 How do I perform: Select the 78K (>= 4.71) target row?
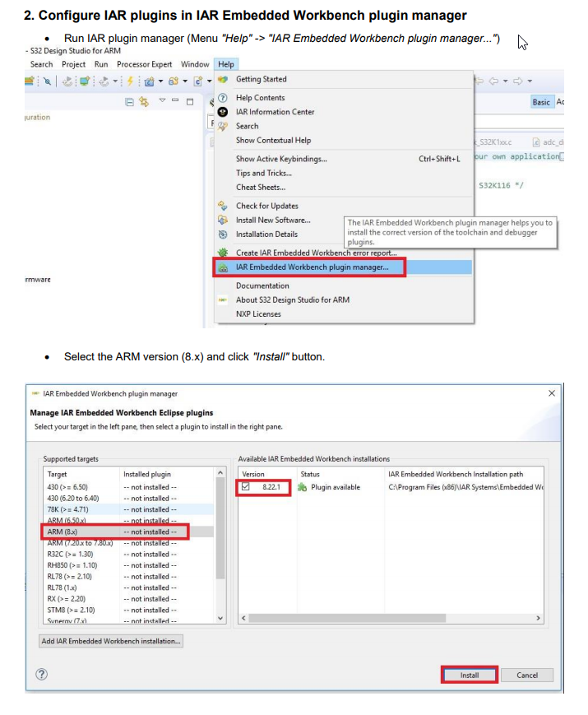click(128, 509)
